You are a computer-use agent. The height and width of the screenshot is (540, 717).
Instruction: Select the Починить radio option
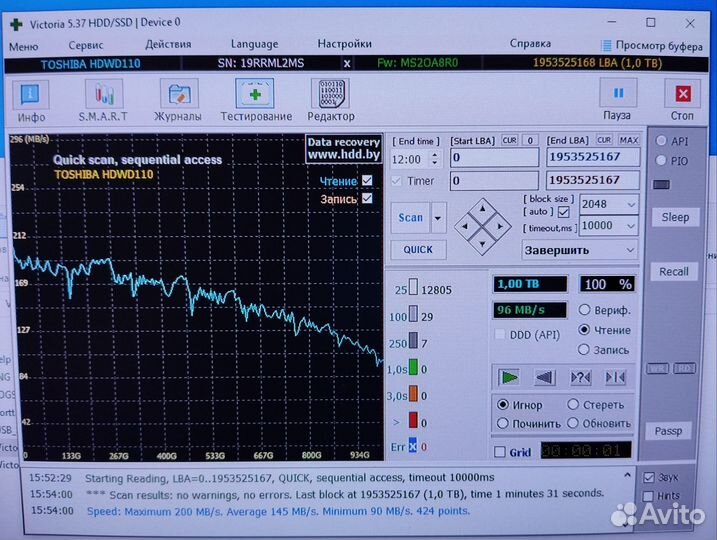click(503, 423)
